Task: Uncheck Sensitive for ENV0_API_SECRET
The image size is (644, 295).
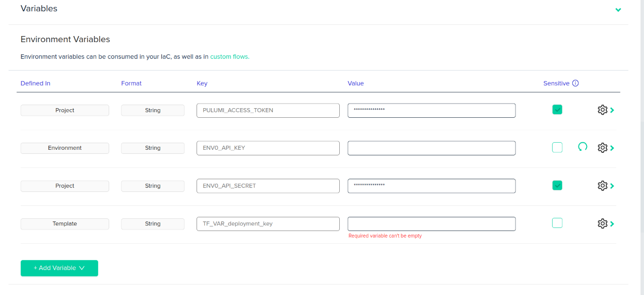Action: click(557, 185)
